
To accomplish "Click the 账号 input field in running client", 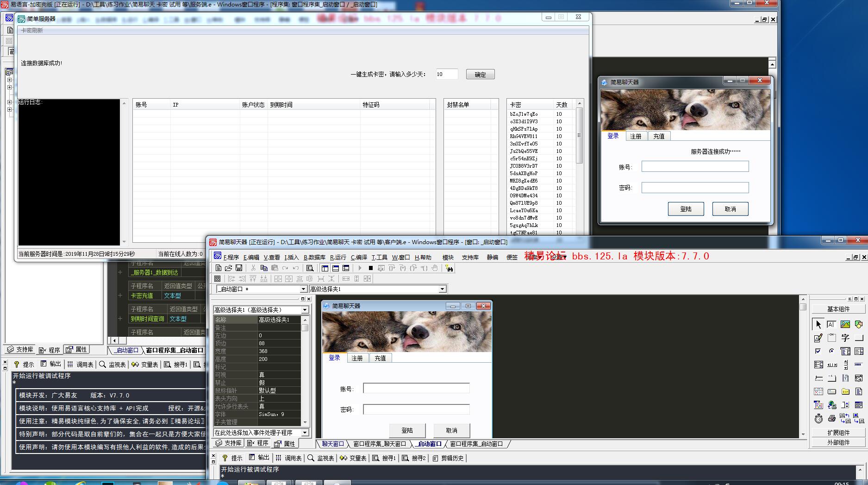I will tap(694, 167).
